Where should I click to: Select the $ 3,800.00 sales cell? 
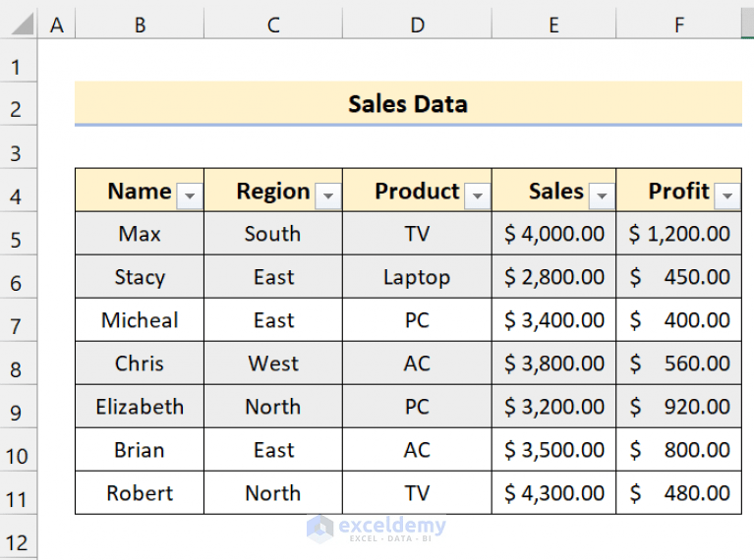554,364
